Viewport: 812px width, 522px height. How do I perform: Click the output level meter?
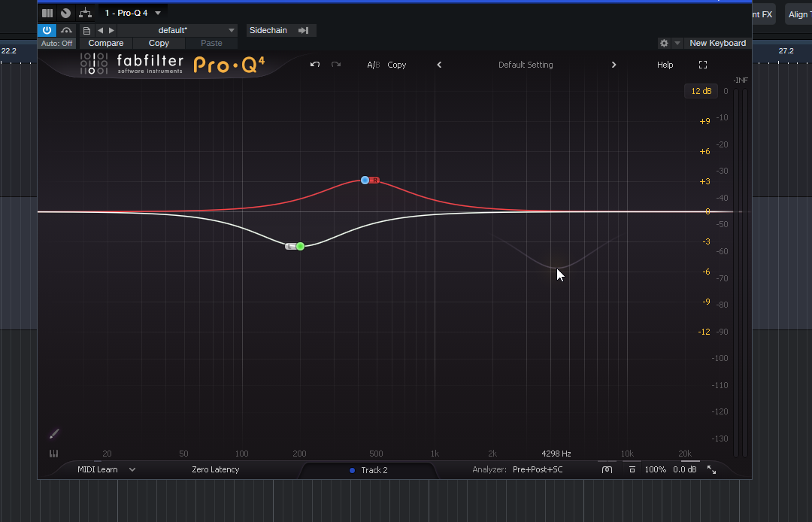(x=741, y=273)
